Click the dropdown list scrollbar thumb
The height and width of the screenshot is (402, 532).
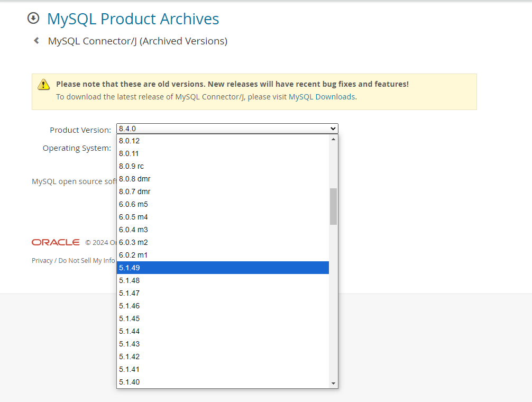tap(333, 206)
